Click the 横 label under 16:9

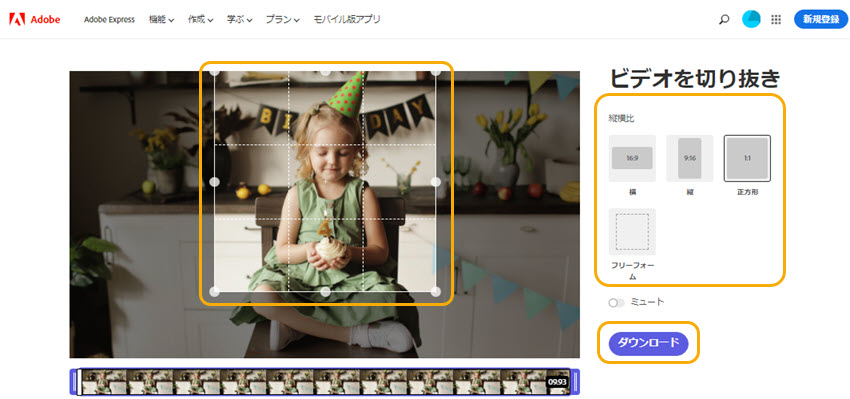click(632, 192)
